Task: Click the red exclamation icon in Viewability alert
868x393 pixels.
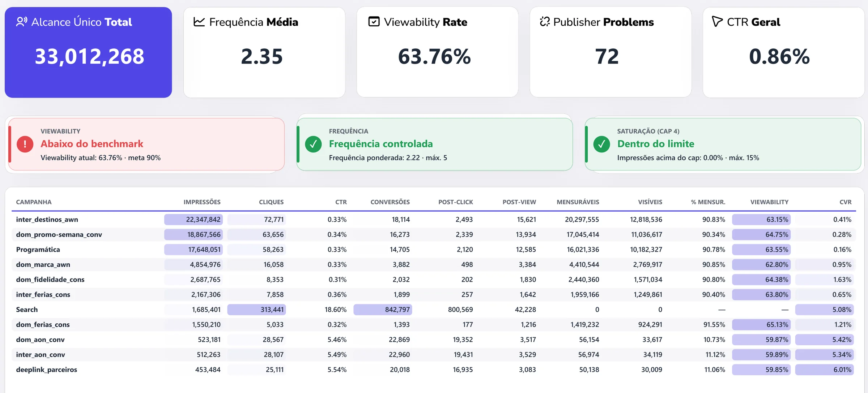Action: [25, 144]
